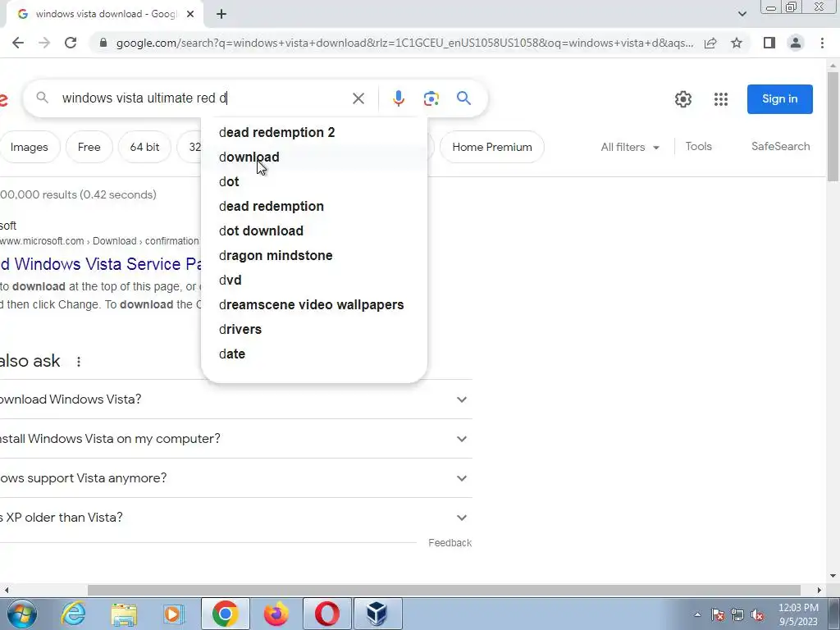Image resolution: width=840 pixels, height=630 pixels.
Task: Reload the page with refresh icon
Action: click(x=71, y=43)
